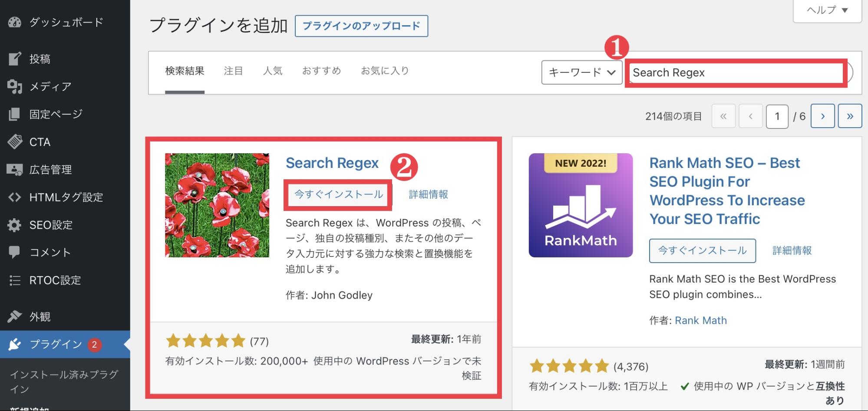Open the 投稿 menu label
Viewport: 868px width, 411px height.
(x=40, y=59)
